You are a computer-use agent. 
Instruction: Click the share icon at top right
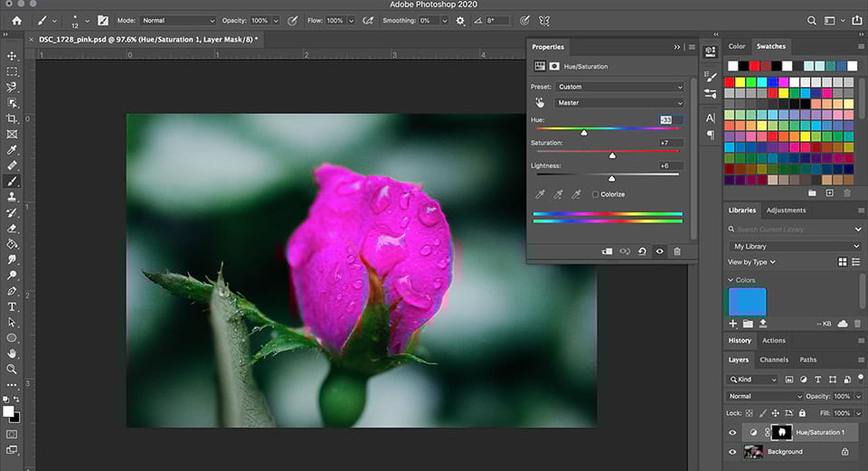click(857, 21)
